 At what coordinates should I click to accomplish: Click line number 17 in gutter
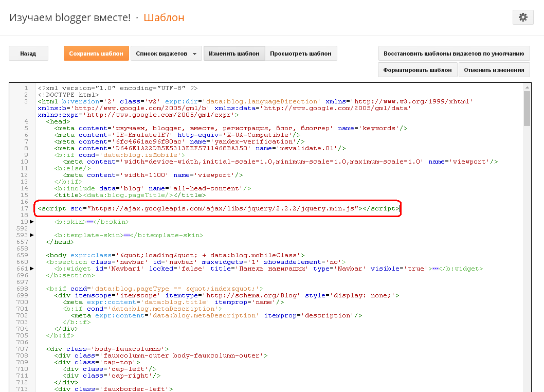tap(24, 208)
